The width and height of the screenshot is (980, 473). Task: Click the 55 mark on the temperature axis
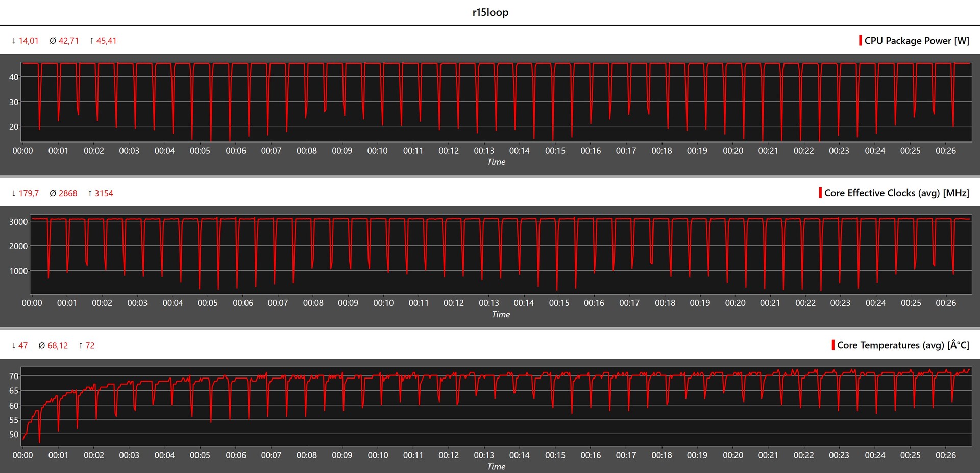coord(14,420)
